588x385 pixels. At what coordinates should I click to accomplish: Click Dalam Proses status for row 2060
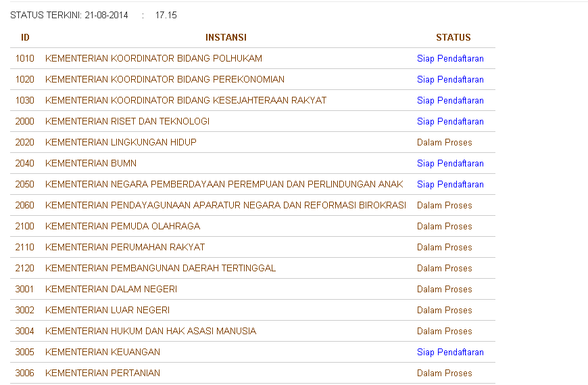(444, 206)
